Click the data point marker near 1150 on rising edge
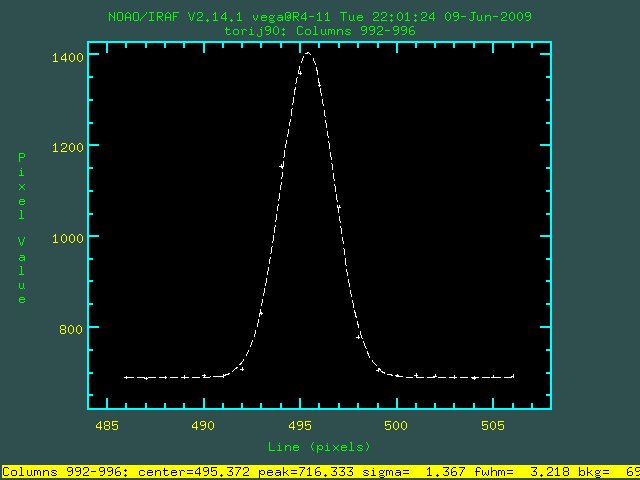Image resolution: width=640 pixels, height=480 pixels. pyautogui.click(x=281, y=166)
